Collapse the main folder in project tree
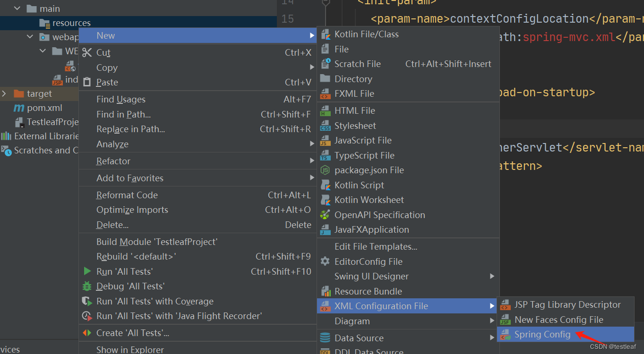Image resolution: width=644 pixels, height=354 pixels. coord(17,8)
